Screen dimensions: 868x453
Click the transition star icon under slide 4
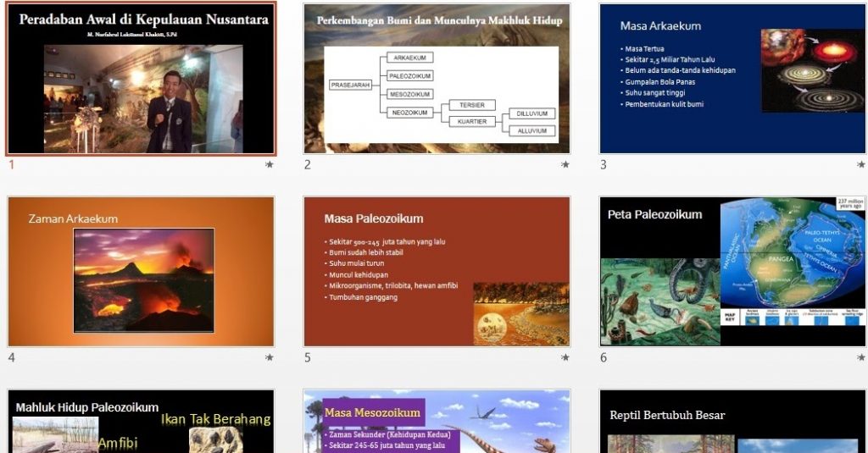tap(270, 358)
